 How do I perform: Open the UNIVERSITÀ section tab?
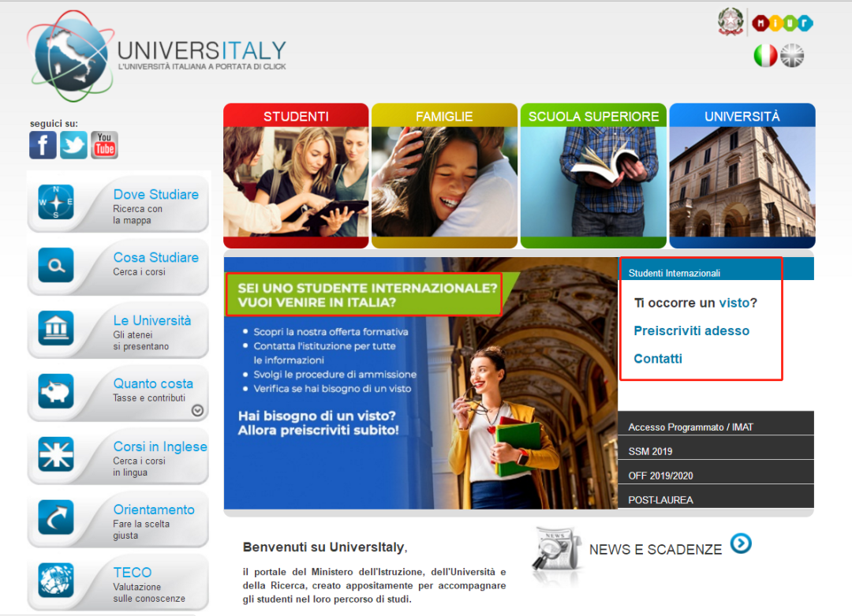[x=742, y=116]
